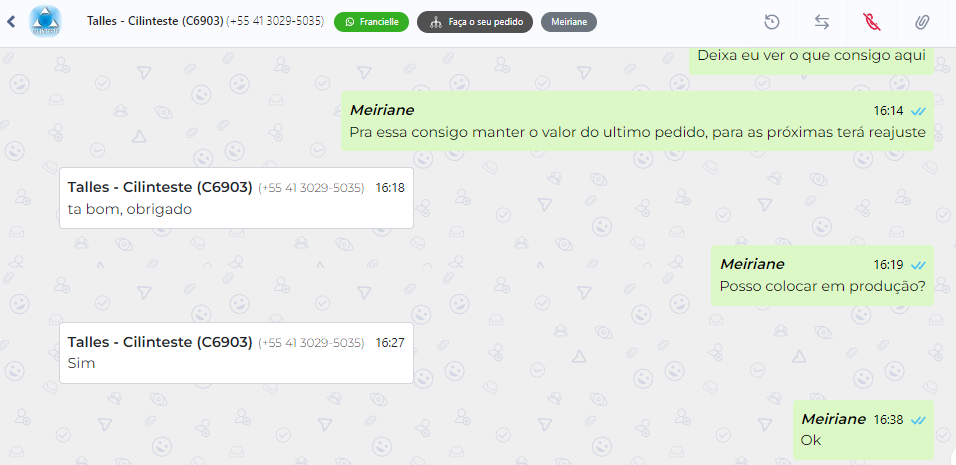
Task: Click the WhatsApp icon in Francielle badge
Action: pos(349,22)
